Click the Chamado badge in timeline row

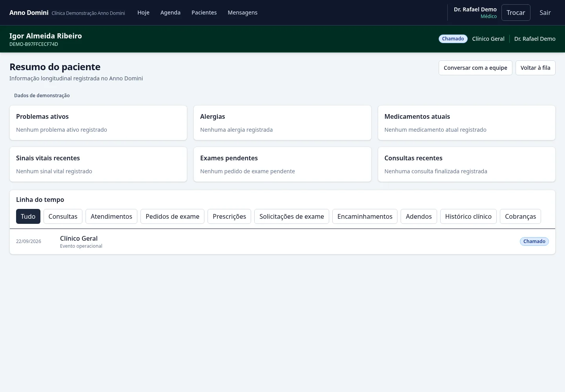pyautogui.click(x=534, y=241)
